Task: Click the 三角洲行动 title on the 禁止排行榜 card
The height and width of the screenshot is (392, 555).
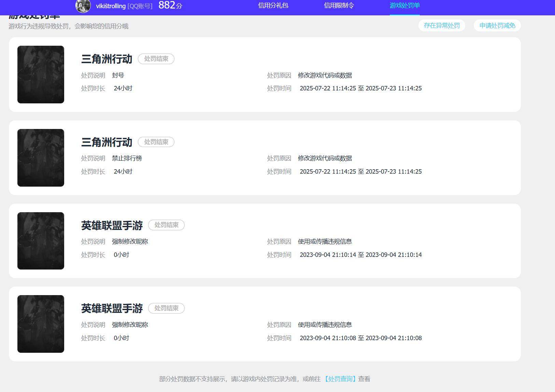Action: [x=107, y=142]
